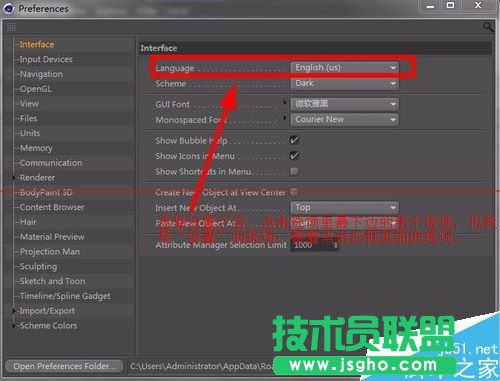The image size is (500, 381).
Task: Enable Create New Object at View Center
Action: (x=294, y=192)
